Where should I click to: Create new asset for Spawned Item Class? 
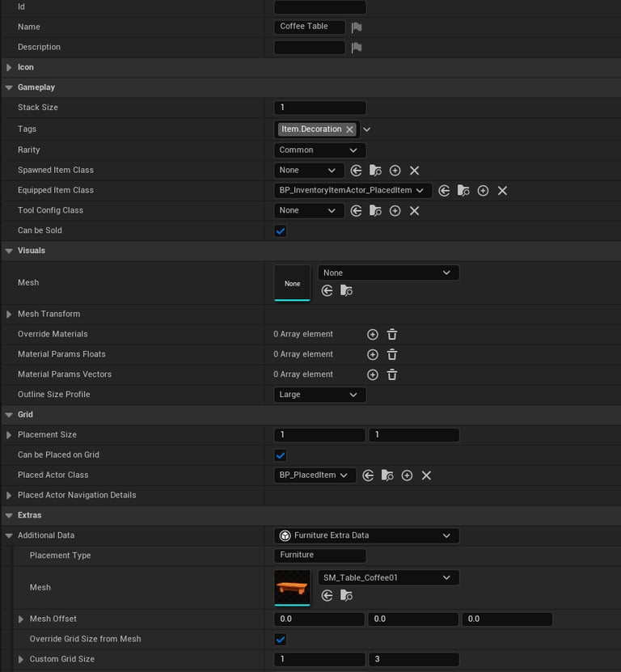pyautogui.click(x=395, y=171)
